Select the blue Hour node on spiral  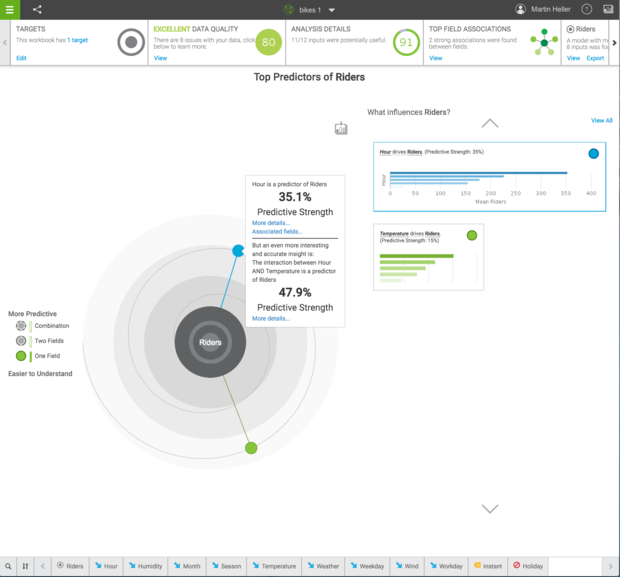pos(238,250)
